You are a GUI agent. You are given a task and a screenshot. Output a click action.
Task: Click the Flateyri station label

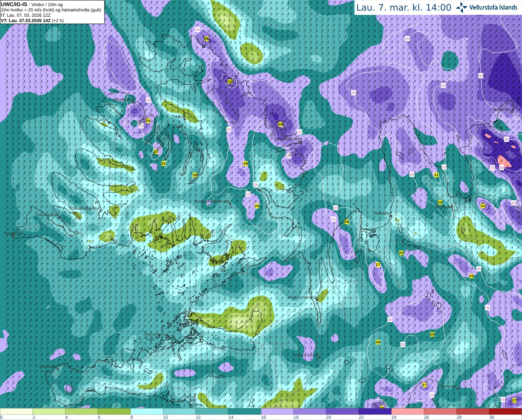pyautogui.click(x=102, y=120)
